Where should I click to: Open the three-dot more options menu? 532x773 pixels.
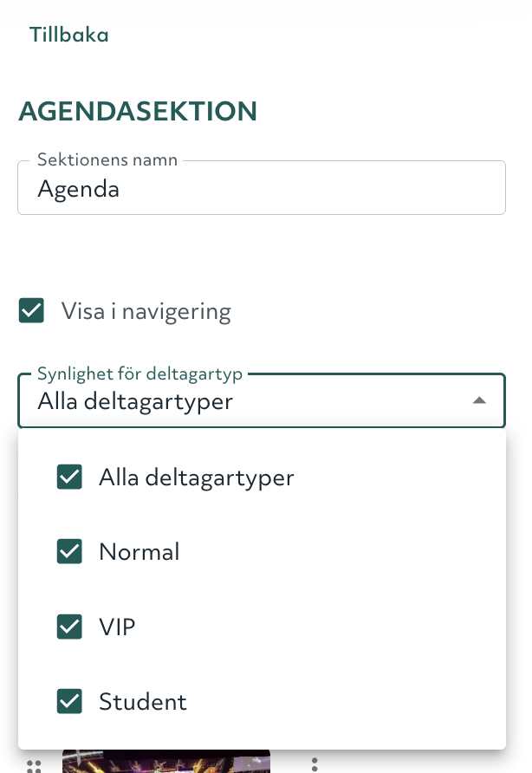click(x=315, y=764)
